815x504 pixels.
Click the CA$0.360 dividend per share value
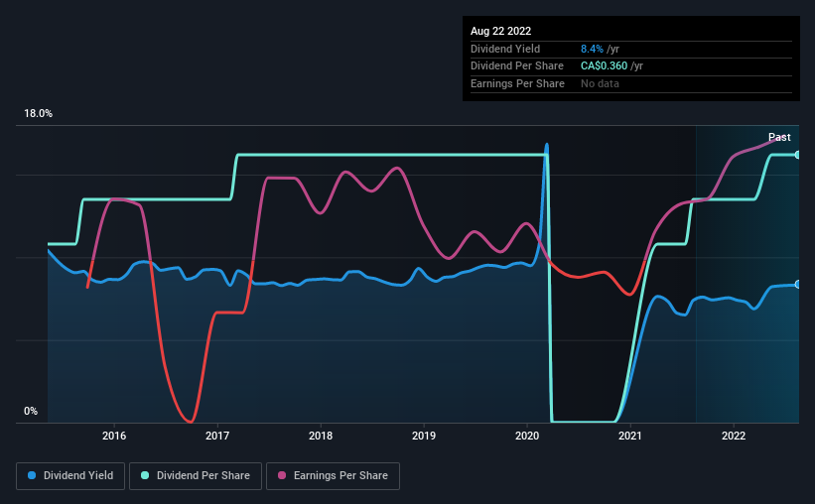pos(604,66)
